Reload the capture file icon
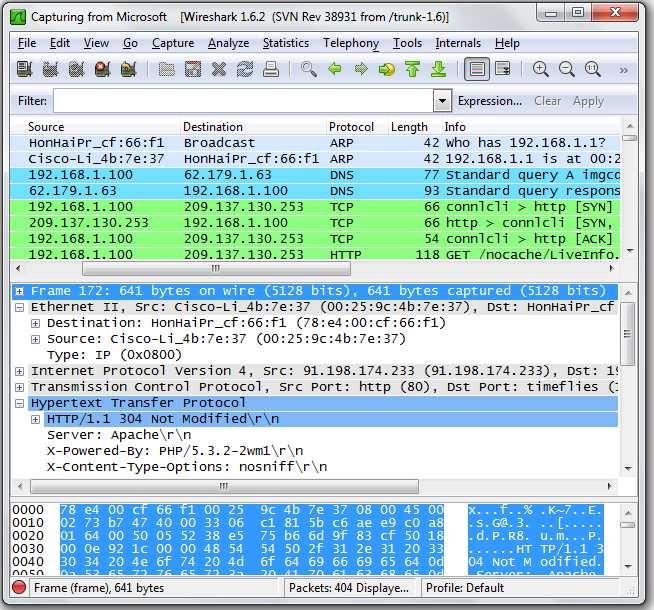 [244, 69]
